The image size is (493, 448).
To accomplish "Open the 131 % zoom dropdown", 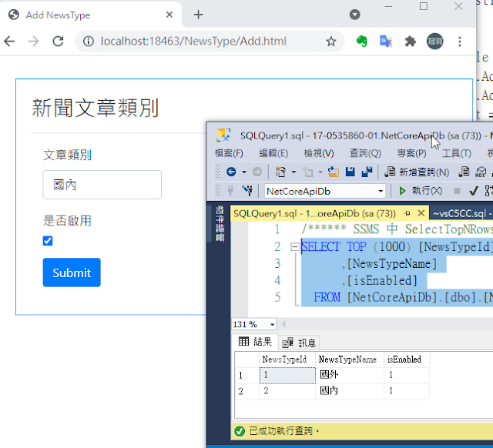I will pos(272,324).
